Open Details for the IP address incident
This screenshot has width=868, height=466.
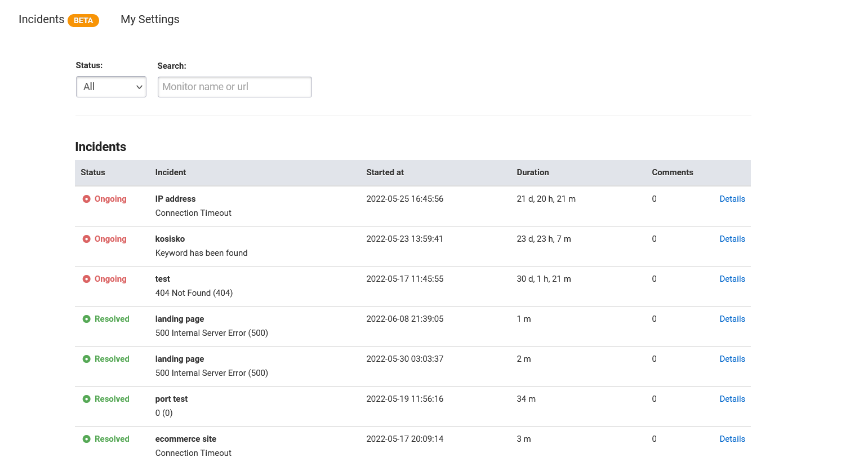[732, 199]
